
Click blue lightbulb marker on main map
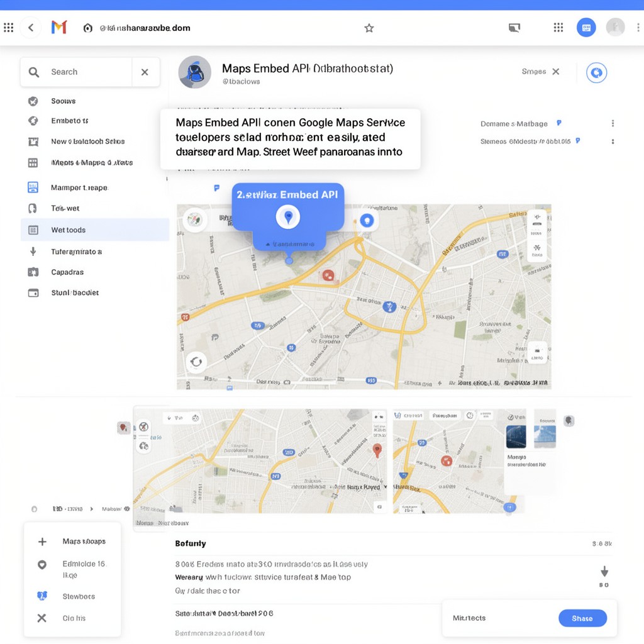[x=367, y=221]
